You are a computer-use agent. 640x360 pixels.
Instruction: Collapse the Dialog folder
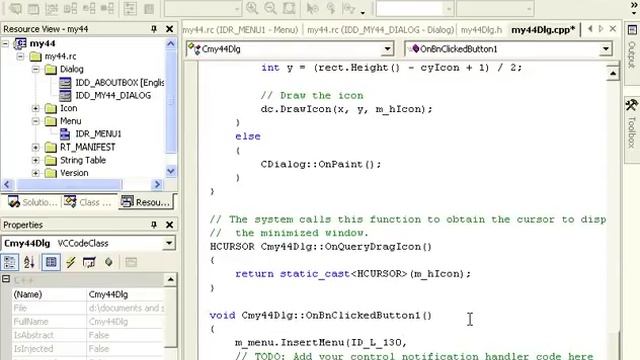coord(36,69)
